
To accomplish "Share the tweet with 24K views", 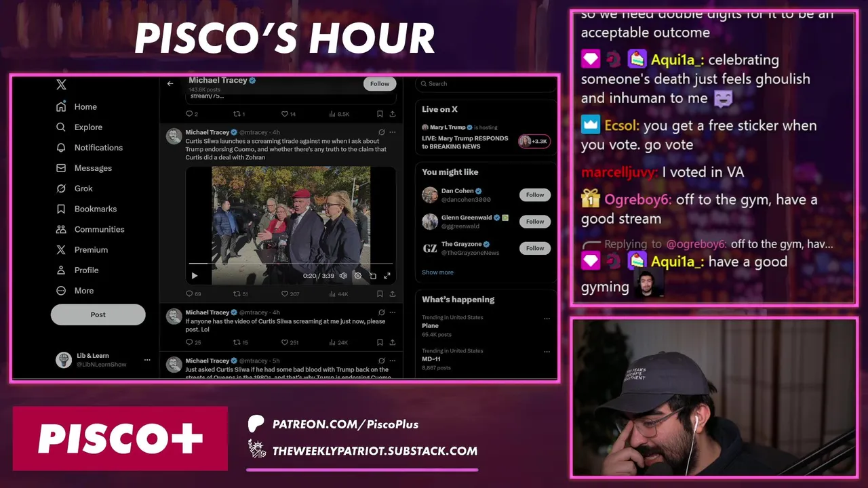I will [393, 342].
